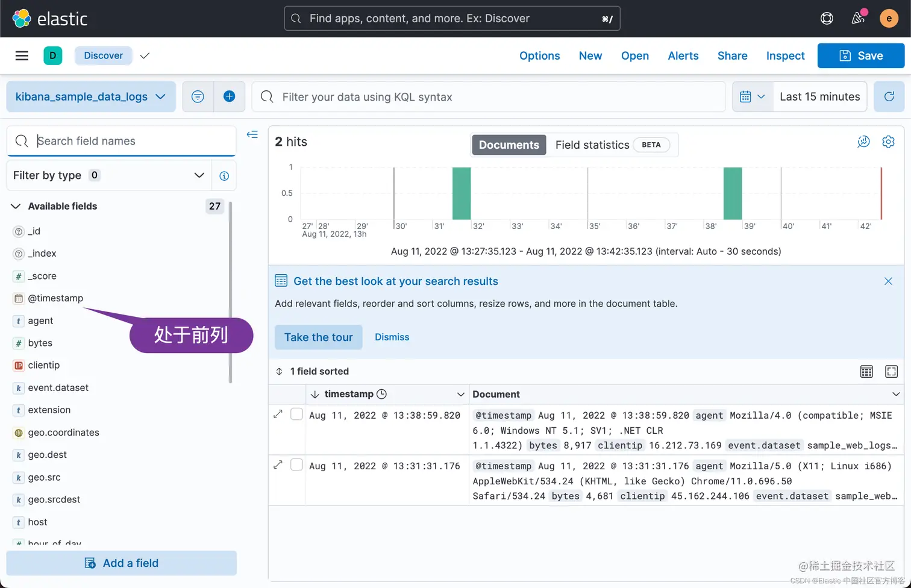Screen dimensions: 911x588
Task: Enter fullscreen mode for document table
Action: 891,371
